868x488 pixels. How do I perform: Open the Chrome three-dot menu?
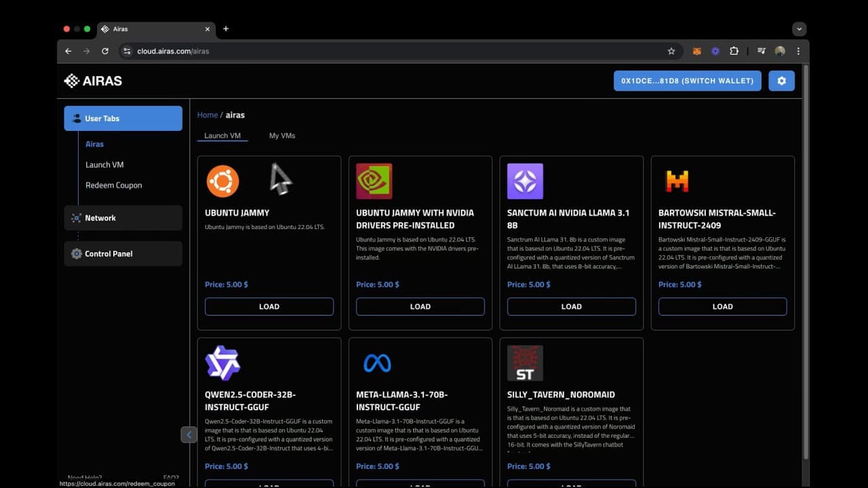click(798, 51)
